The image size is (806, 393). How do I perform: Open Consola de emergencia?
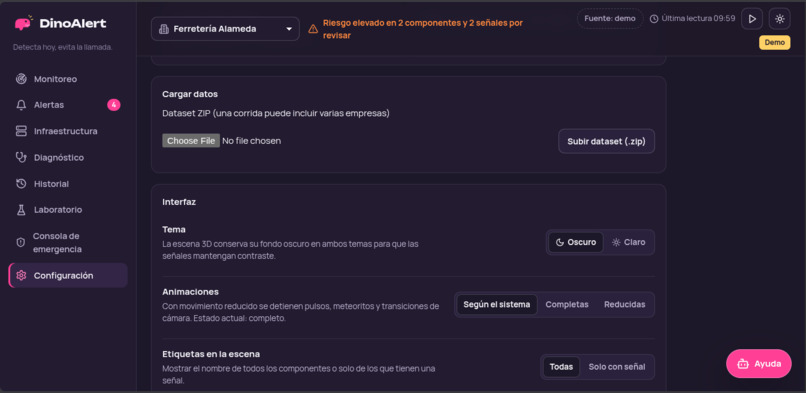[x=68, y=242]
